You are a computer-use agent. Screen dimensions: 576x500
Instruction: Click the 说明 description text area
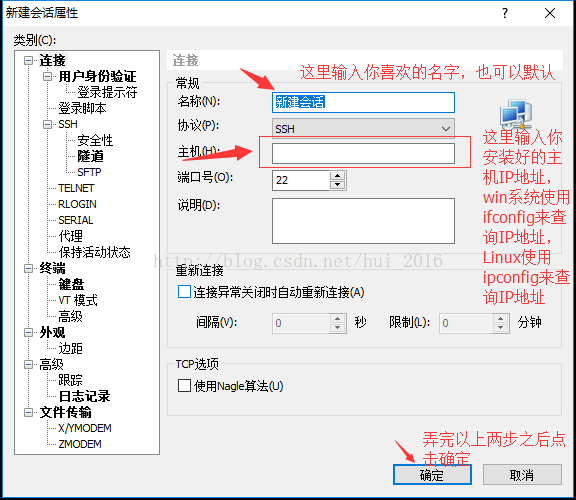click(x=363, y=221)
